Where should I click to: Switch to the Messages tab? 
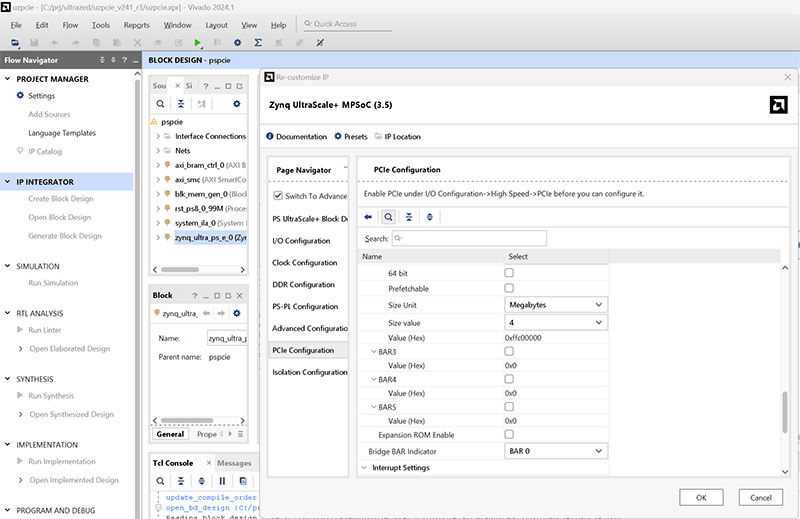234,463
